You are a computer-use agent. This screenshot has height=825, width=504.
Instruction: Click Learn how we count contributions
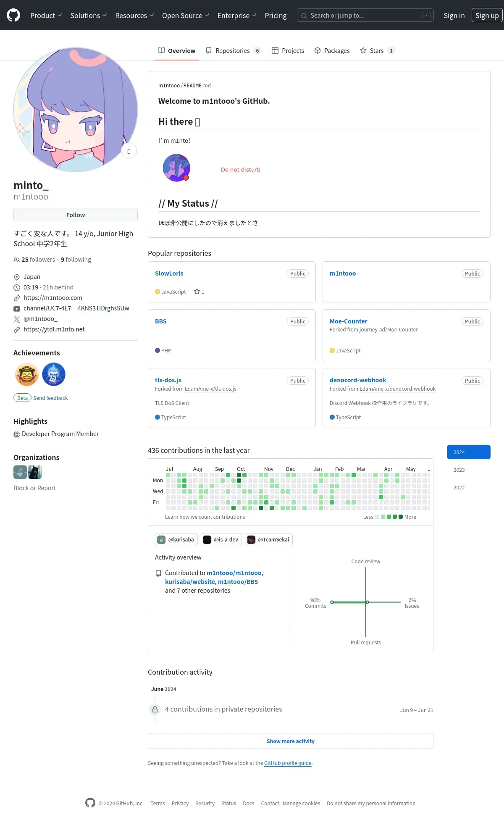tap(205, 517)
